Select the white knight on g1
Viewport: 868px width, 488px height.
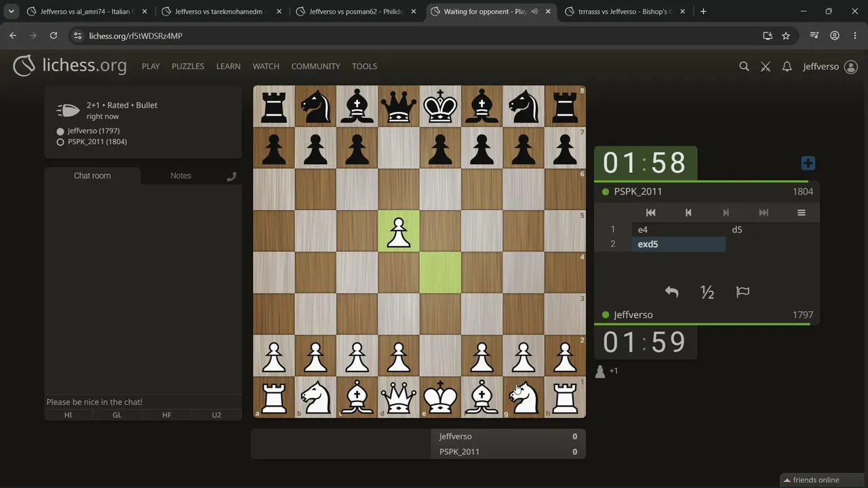point(524,397)
